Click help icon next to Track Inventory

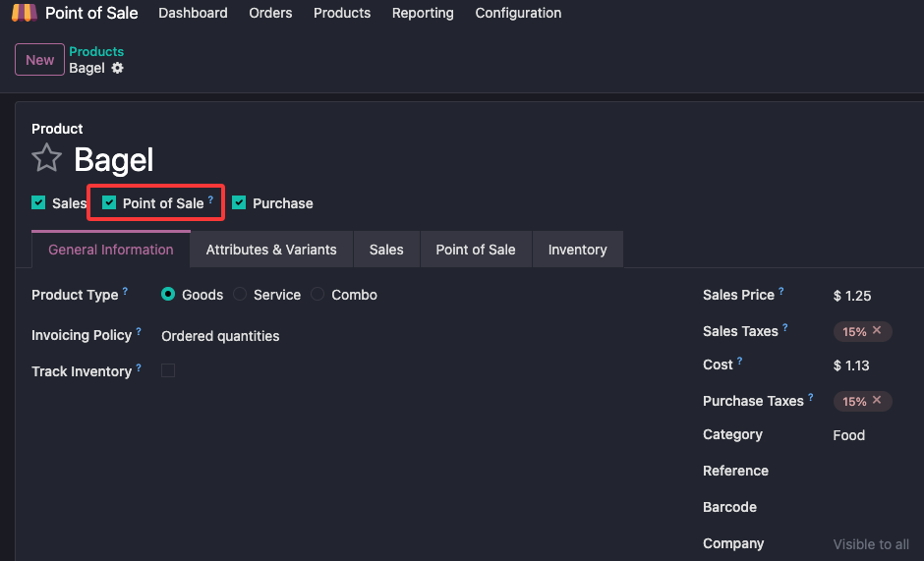[x=139, y=367]
